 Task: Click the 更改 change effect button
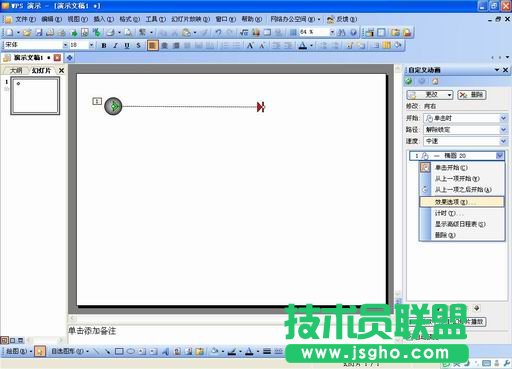(x=430, y=95)
